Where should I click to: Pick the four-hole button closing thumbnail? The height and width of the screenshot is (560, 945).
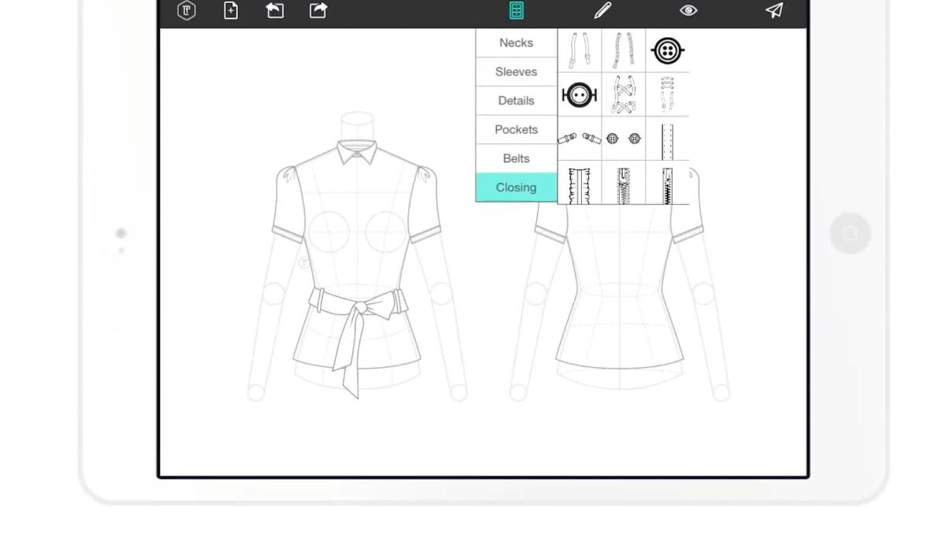point(667,50)
